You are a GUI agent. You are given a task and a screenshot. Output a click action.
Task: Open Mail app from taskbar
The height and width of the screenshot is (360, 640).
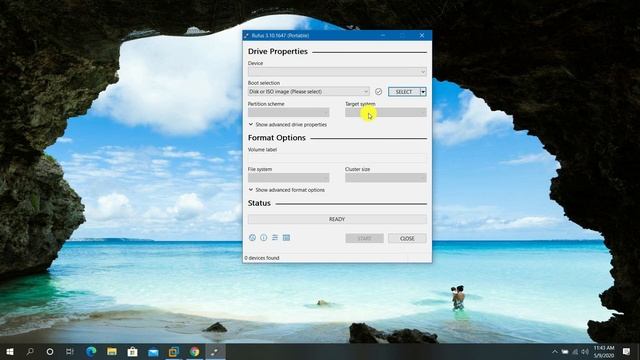[153, 351]
